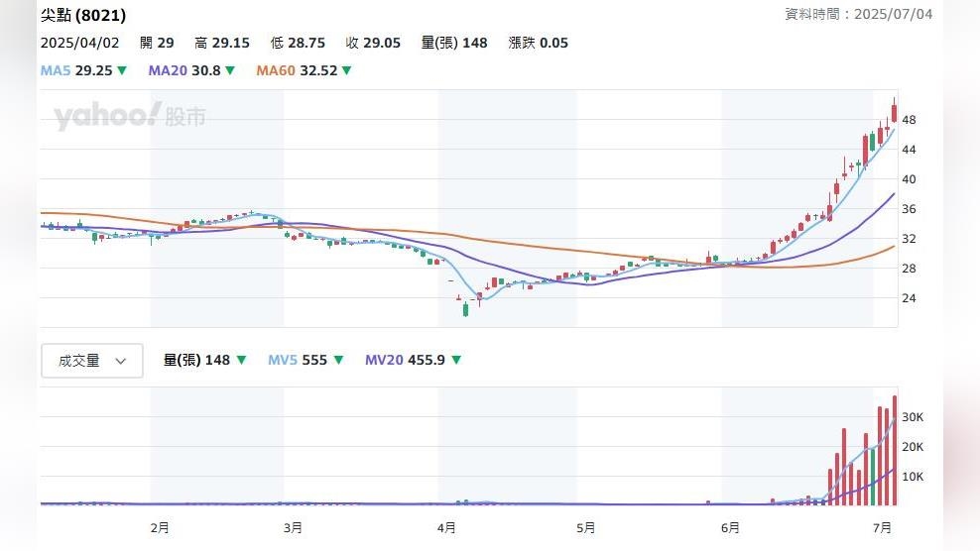Viewport: 980px width, 551px height.
Task: Click the 高 29.15 high price
Action: 222,43
